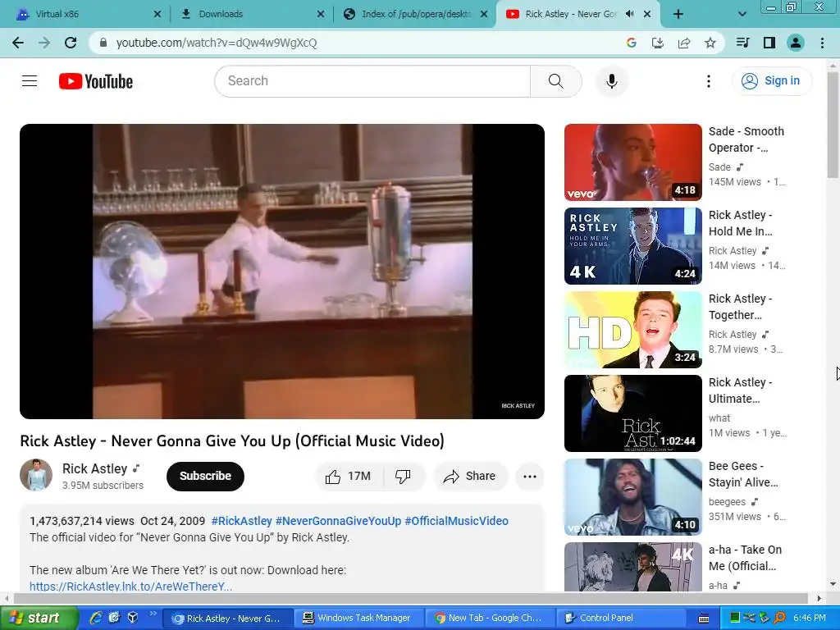Viewport: 840px width, 630px height.
Task: Reload the YouTube page
Action: coord(71,43)
